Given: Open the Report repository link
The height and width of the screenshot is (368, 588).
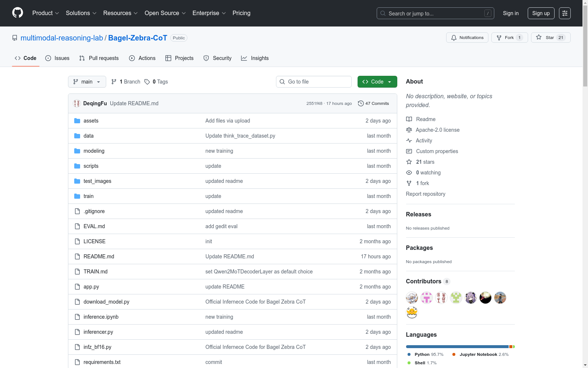Looking at the screenshot, I should (426, 194).
